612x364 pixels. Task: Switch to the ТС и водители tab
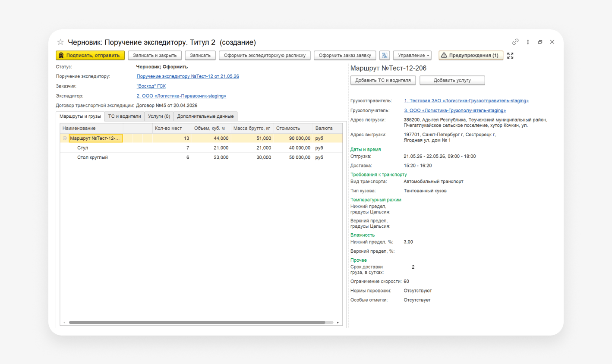124,116
